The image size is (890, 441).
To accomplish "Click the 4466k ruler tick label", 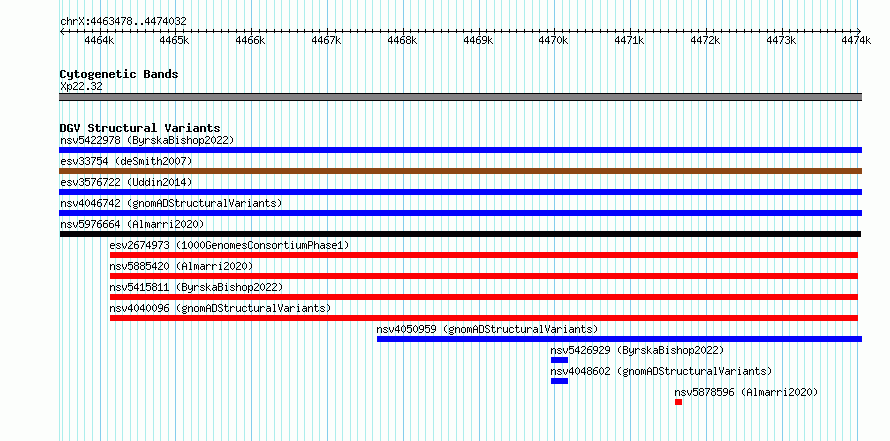I will click(x=250, y=40).
